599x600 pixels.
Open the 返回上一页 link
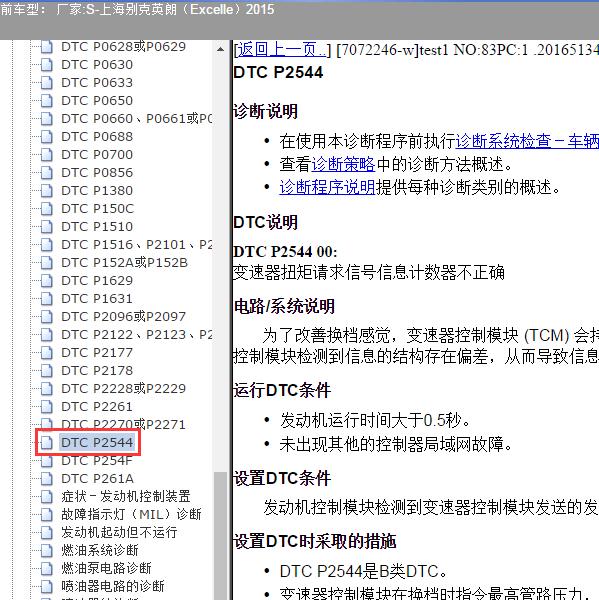click(x=282, y=50)
